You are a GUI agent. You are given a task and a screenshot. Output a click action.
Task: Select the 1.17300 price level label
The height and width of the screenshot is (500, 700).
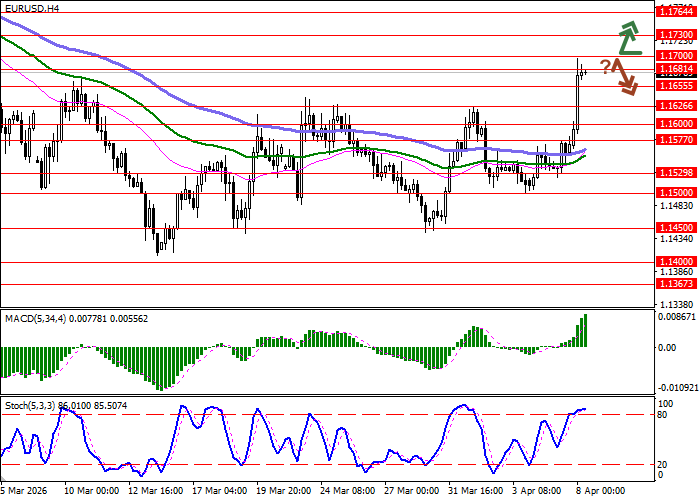(x=676, y=34)
